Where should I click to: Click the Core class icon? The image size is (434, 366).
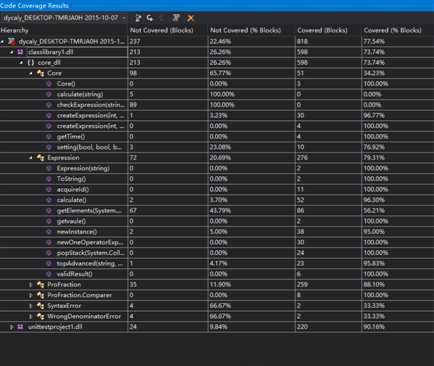[40, 73]
